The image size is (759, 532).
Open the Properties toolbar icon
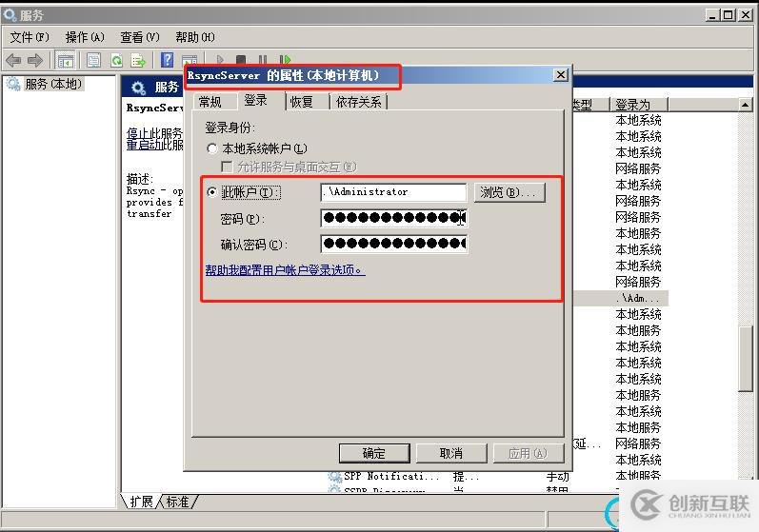[x=93, y=61]
